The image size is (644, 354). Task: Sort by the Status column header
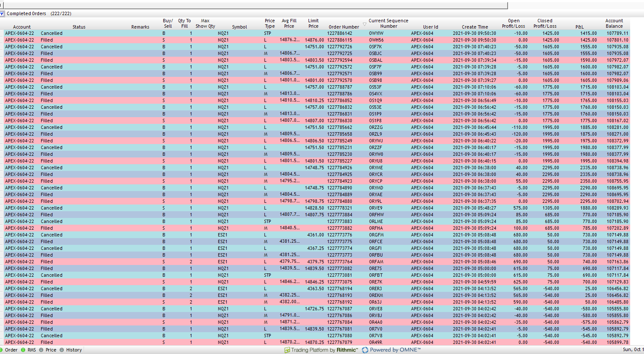point(79,27)
